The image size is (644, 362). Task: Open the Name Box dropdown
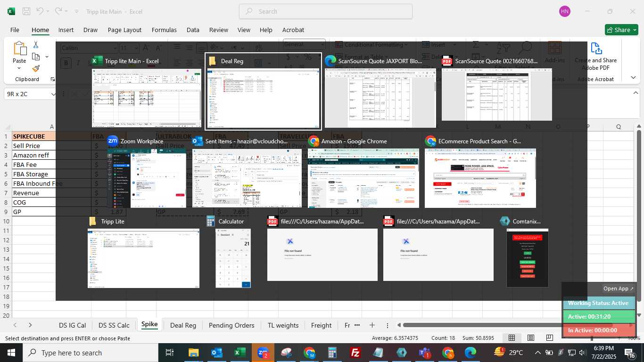[x=53, y=94]
